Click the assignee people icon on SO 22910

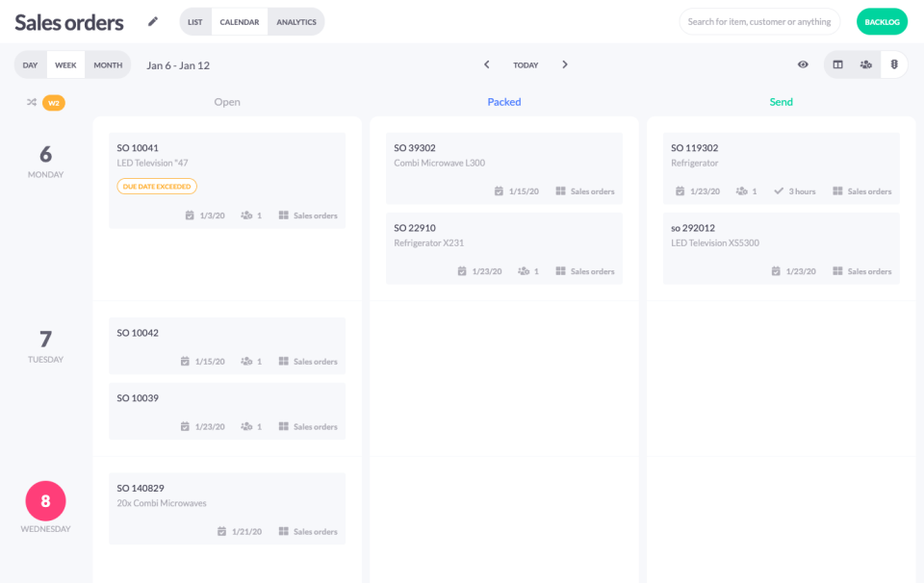tap(523, 271)
